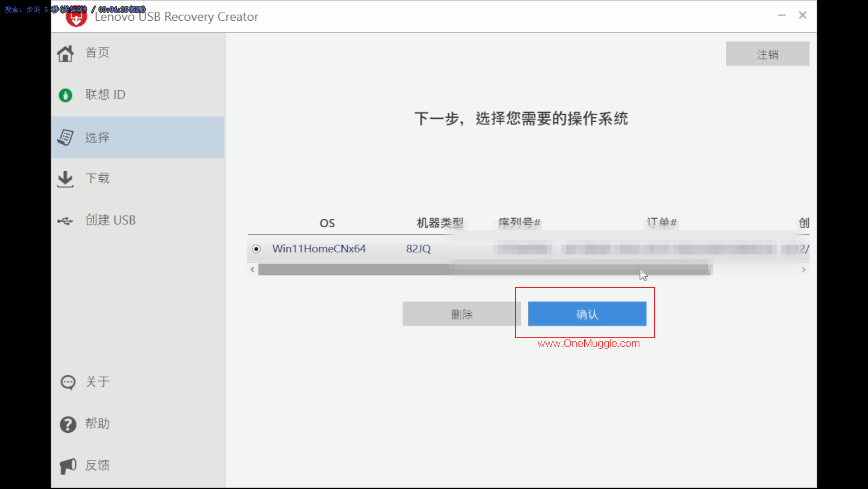Click the Feedback megaphone icon

(68, 466)
